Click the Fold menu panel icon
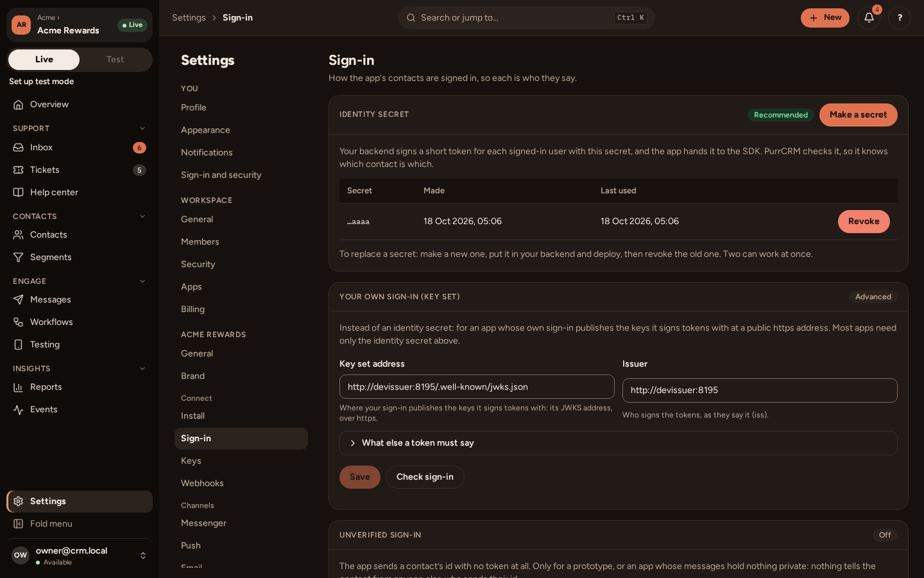 pyautogui.click(x=19, y=524)
